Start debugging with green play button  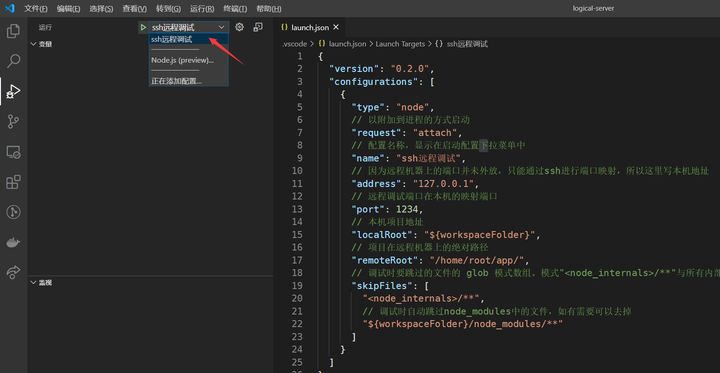coord(143,28)
